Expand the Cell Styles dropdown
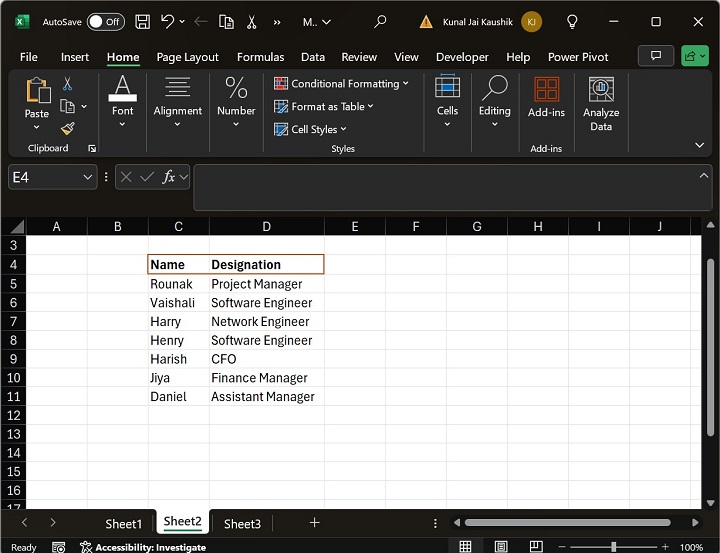 click(x=312, y=129)
